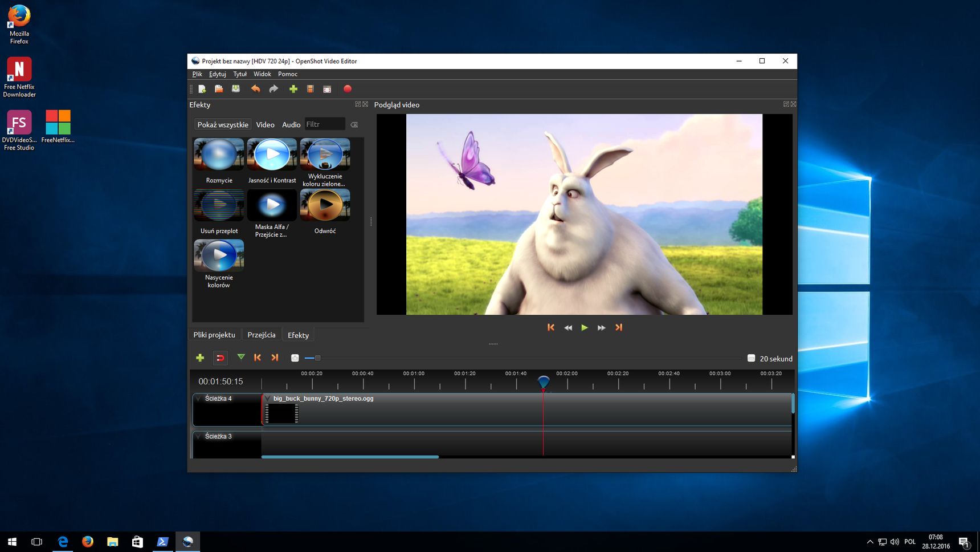Expand the Ścieżka 3 track menu arrow
Screen dimensions: 980x552
click(198, 436)
